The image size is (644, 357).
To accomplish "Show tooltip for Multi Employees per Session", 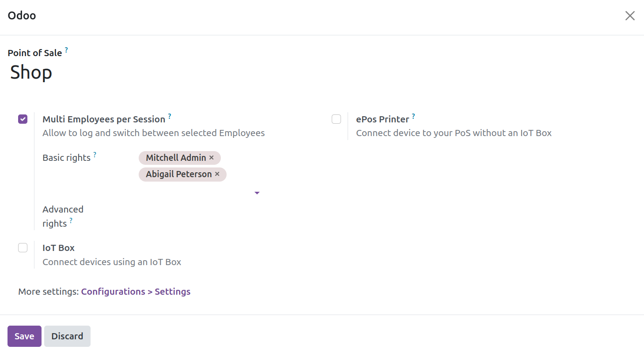I will coord(170,117).
